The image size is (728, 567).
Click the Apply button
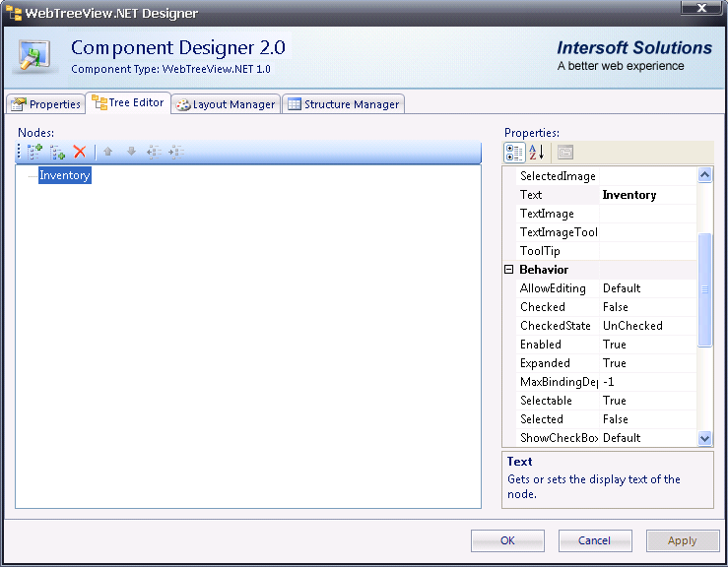click(683, 540)
